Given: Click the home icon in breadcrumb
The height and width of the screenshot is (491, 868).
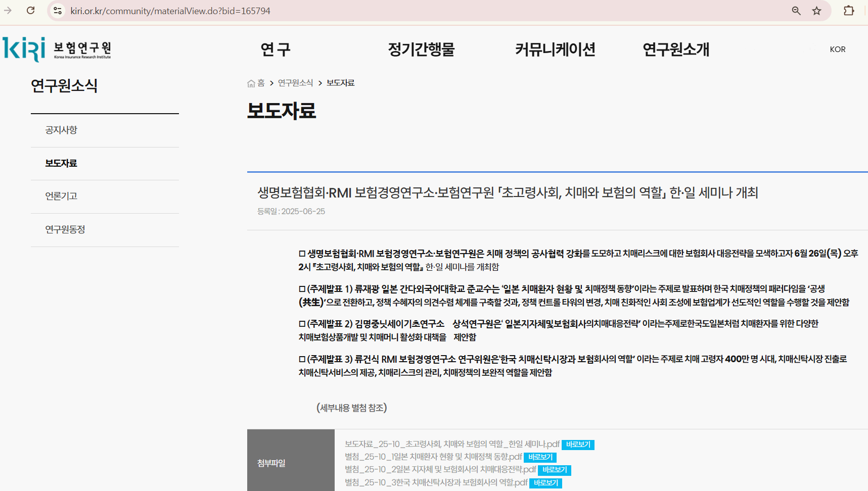Looking at the screenshot, I should click(251, 82).
